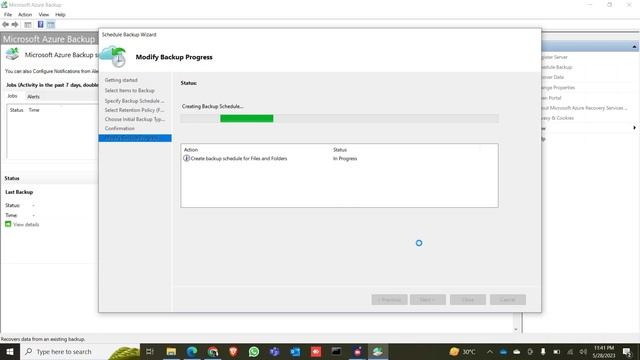
Task: Open Google Chrome from the taskbar
Action: [x=213, y=351]
